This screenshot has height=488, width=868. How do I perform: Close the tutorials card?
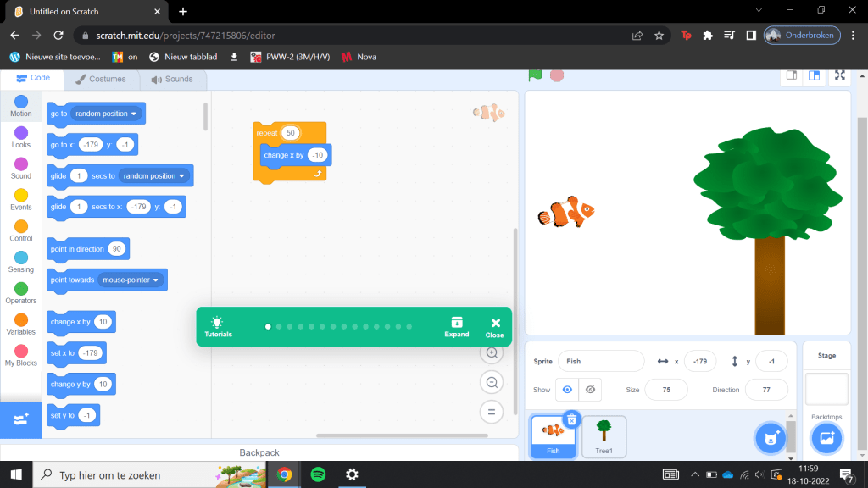(x=494, y=327)
